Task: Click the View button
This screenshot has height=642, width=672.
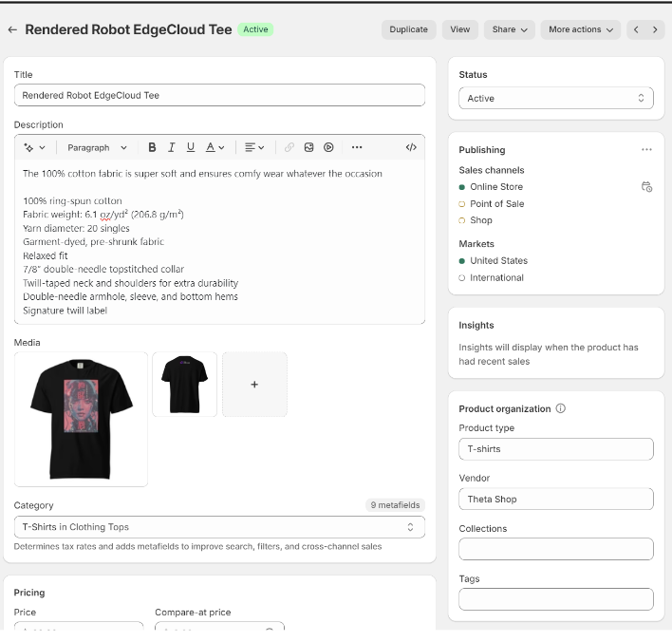Action: pyautogui.click(x=459, y=29)
